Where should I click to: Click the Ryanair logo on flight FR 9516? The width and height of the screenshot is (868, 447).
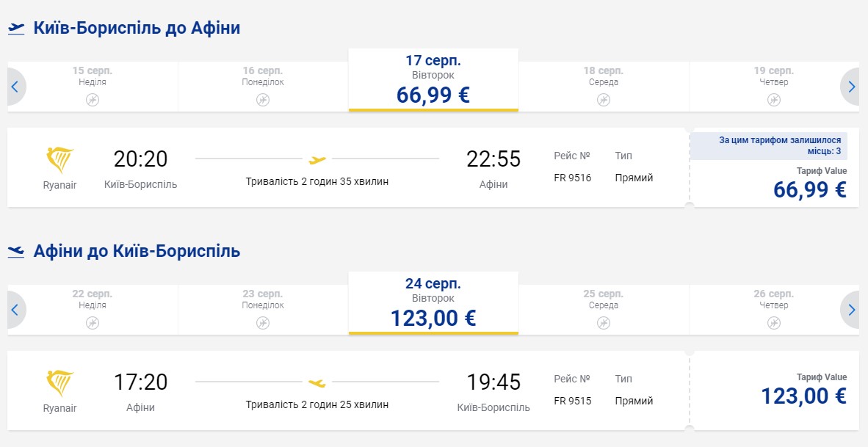click(59, 160)
